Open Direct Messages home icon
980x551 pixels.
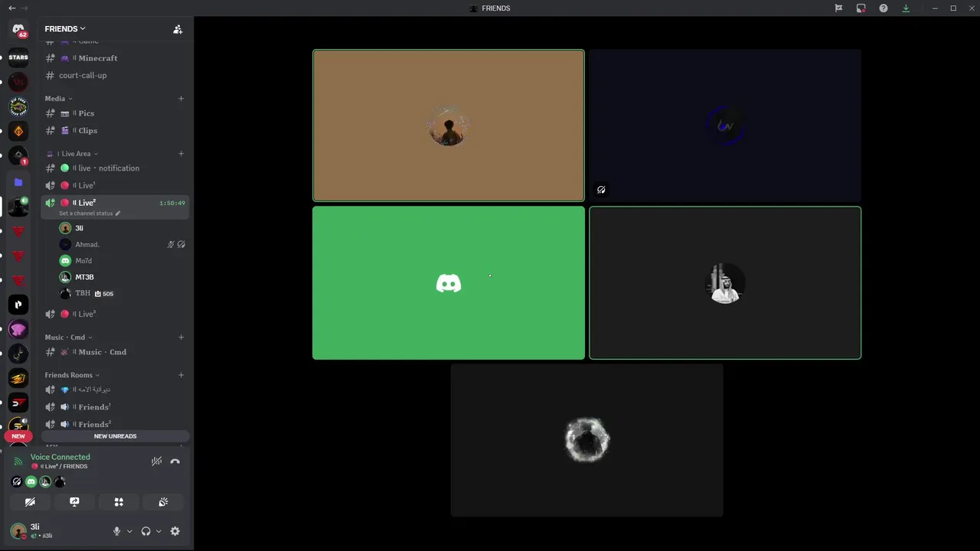[x=18, y=29]
